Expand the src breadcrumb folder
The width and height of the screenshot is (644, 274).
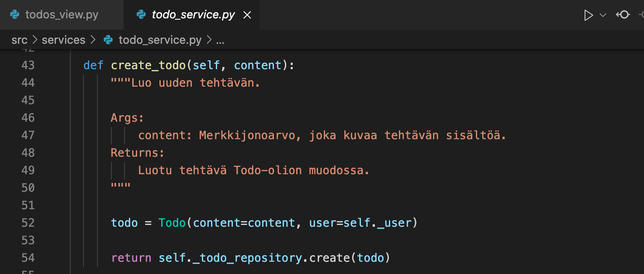pos(19,40)
